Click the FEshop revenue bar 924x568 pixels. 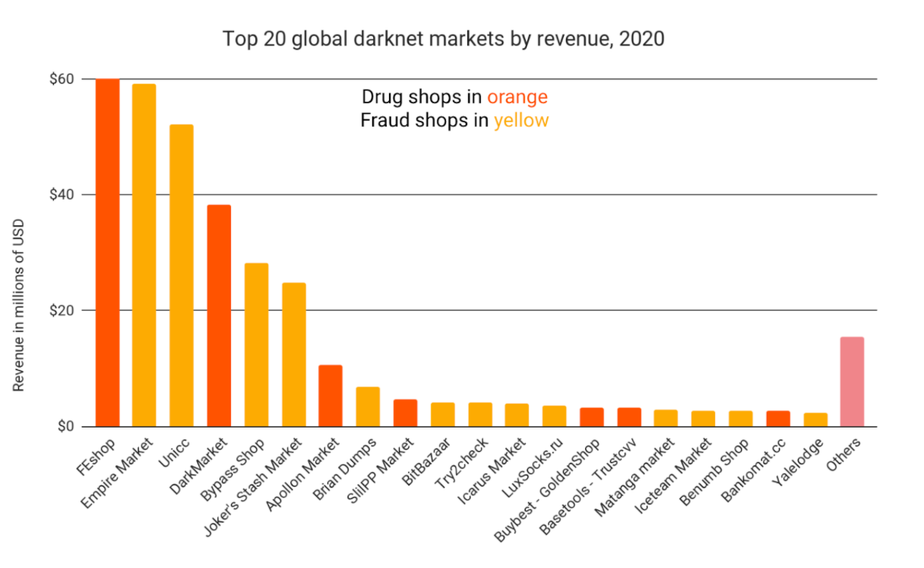point(107,252)
